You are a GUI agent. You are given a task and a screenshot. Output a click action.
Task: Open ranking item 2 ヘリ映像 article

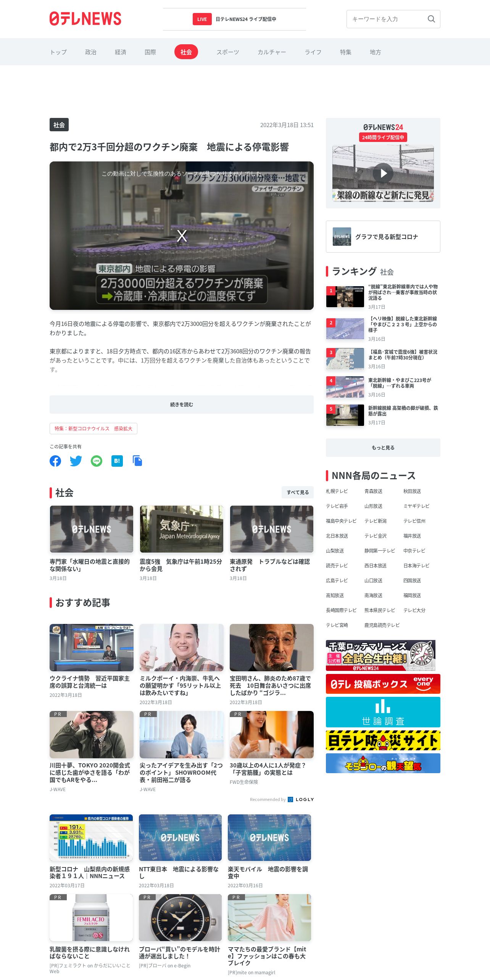click(x=383, y=329)
